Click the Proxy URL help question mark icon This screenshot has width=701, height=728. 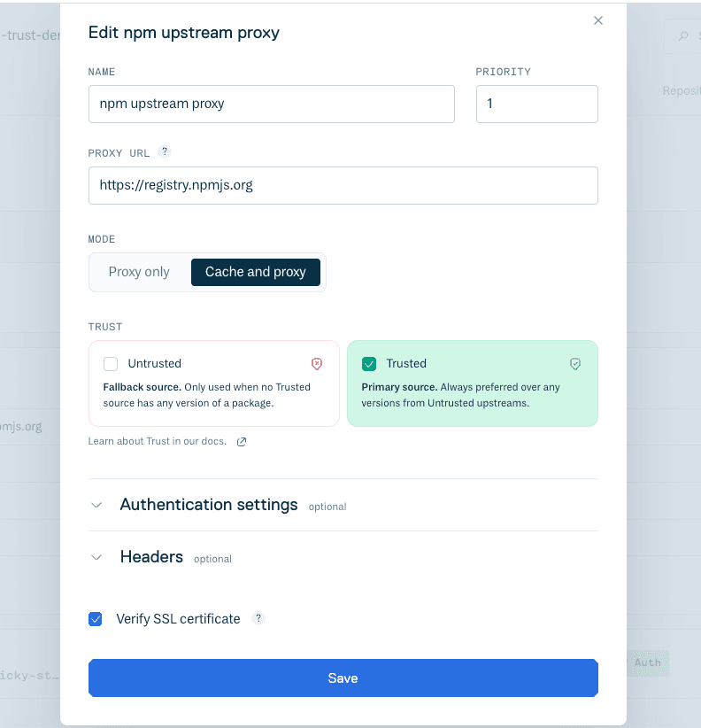point(165,152)
